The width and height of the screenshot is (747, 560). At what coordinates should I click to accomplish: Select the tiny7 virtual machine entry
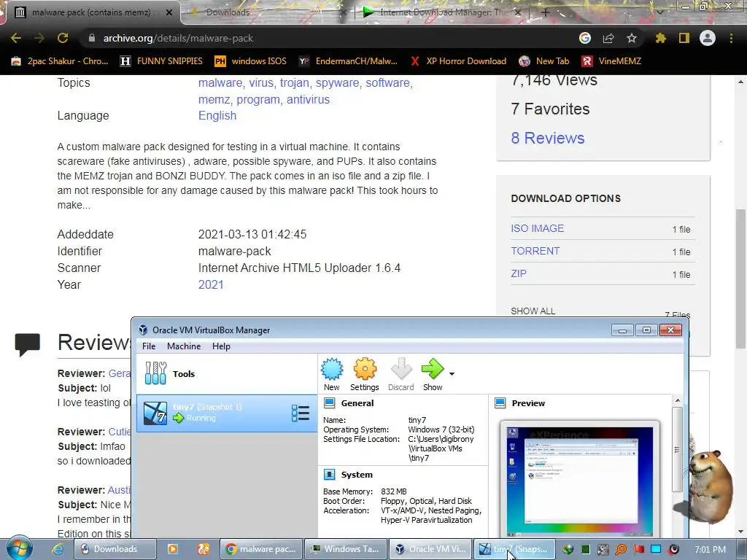click(227, 413)
